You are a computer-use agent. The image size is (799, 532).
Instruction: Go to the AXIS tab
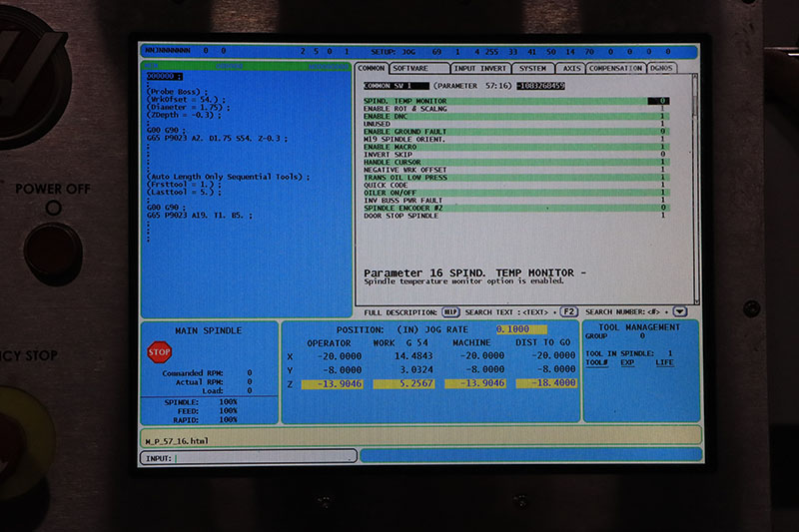pos(571,68)
